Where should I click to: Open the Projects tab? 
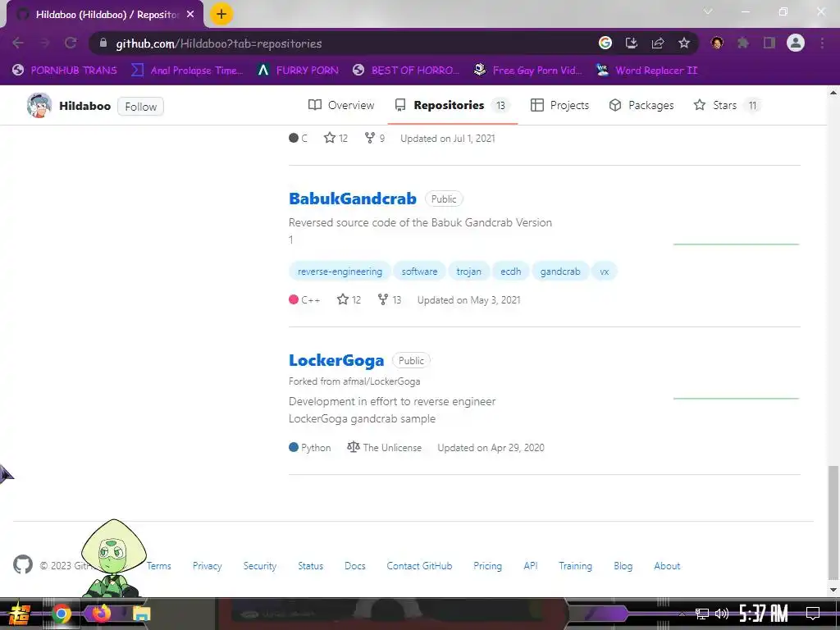(559, 105)
